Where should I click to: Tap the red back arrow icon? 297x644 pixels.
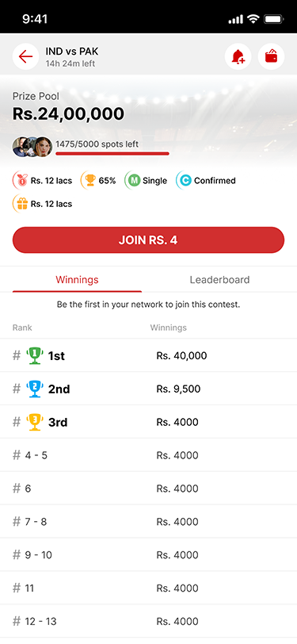tap(25, 56)
